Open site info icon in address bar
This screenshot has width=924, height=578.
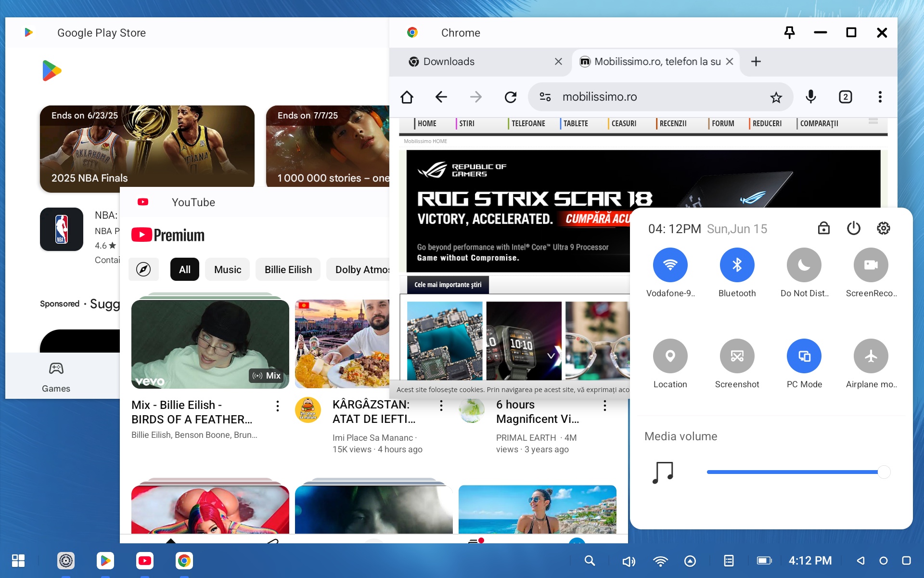pos(545,97)
